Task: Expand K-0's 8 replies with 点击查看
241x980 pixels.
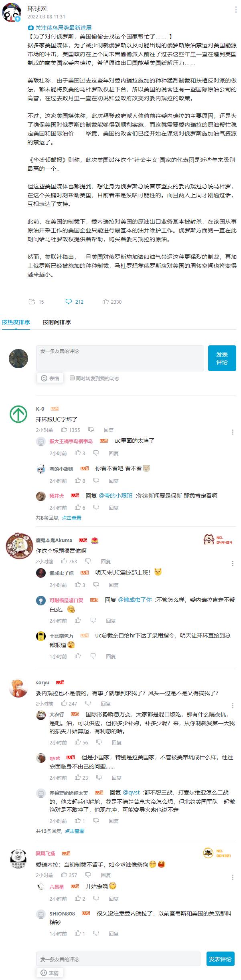Action: [71, 518]
